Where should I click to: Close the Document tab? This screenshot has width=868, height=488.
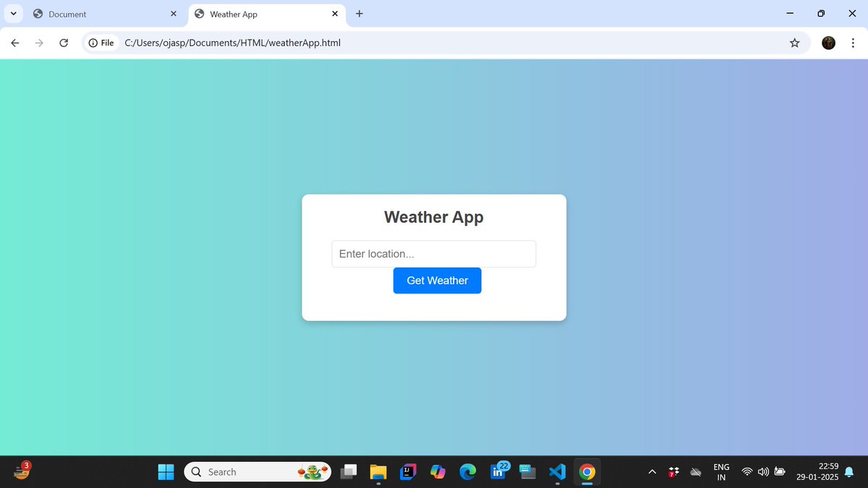(173, 14)
